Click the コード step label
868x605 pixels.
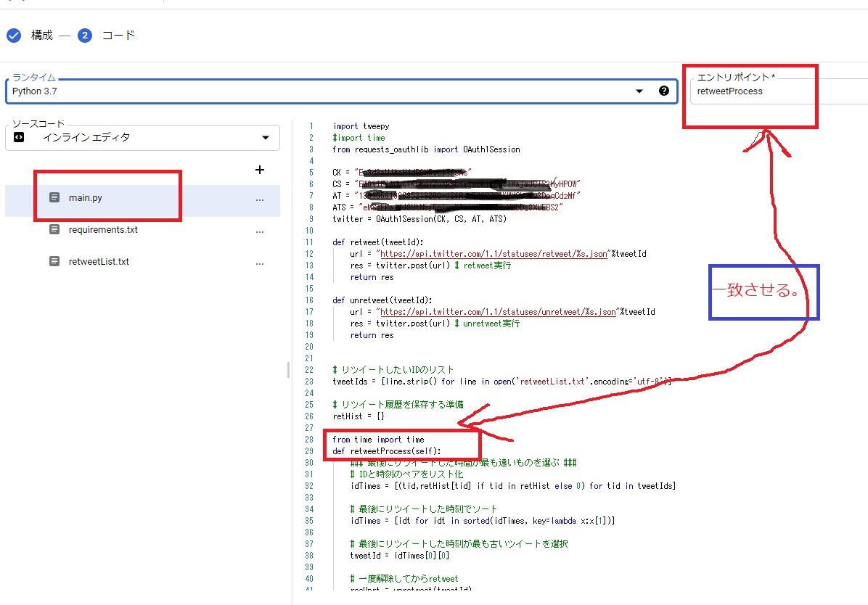click(x=118, y=36)
